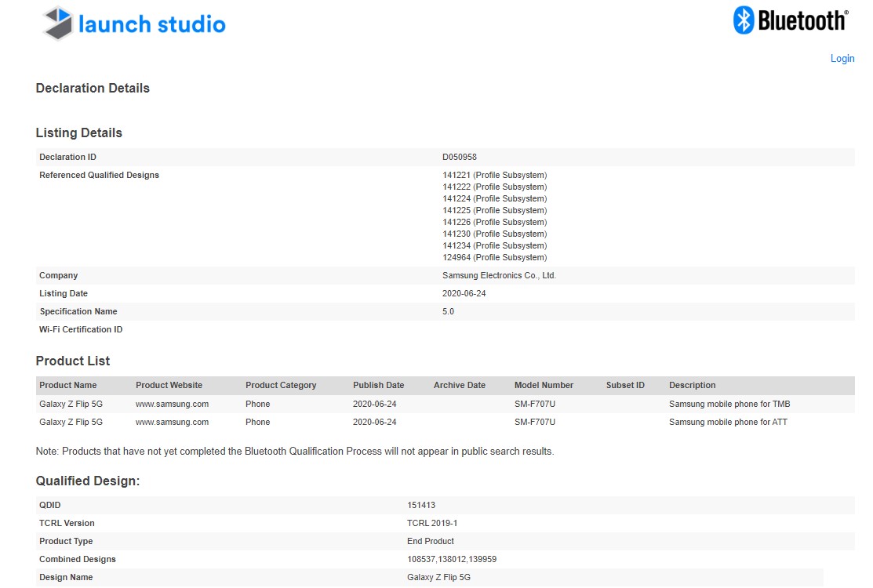Select Product Type value End Product

coord(431,541)
